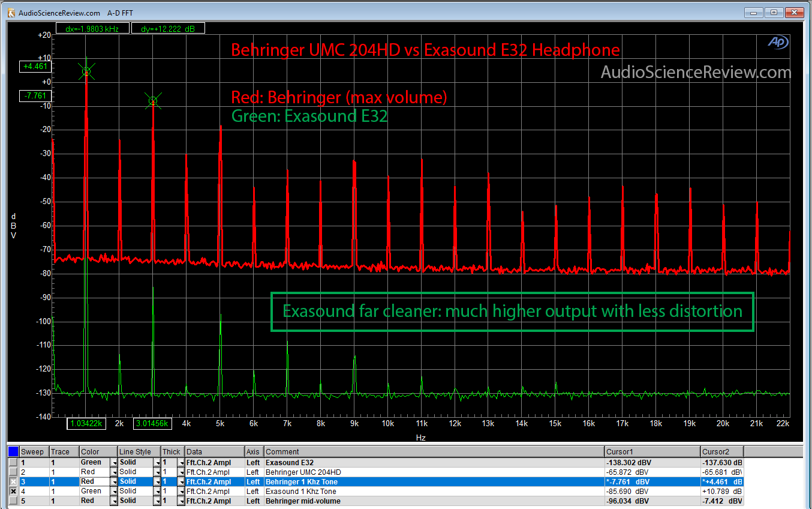Image resolution: width=812 pixels, height=509 pixels.
Task: Open Line Style dropdown for Behringer 1 Khz Tone row
Action: click(x=157, y=482)
